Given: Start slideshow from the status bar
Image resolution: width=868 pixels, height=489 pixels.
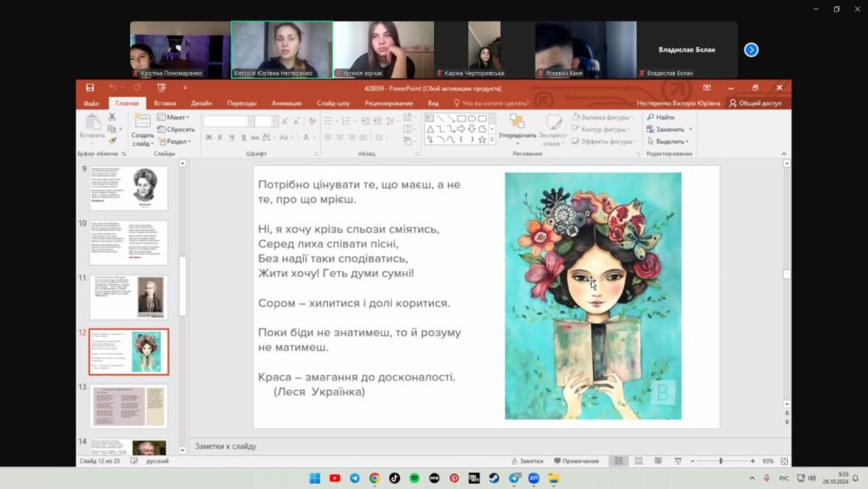Looking at the screenshot, I should click(x=678, y=460).
